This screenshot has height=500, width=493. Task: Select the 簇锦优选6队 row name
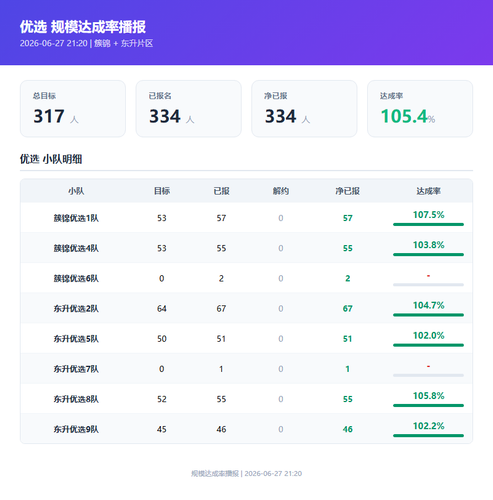point(76,278)
